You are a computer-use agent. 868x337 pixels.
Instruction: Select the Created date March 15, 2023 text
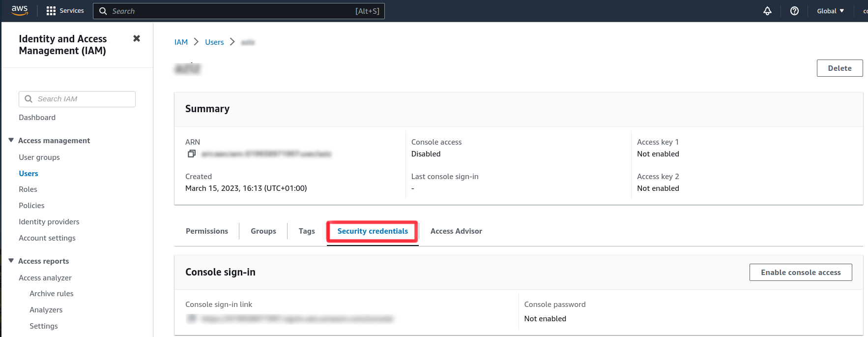(x=246, y=188)
